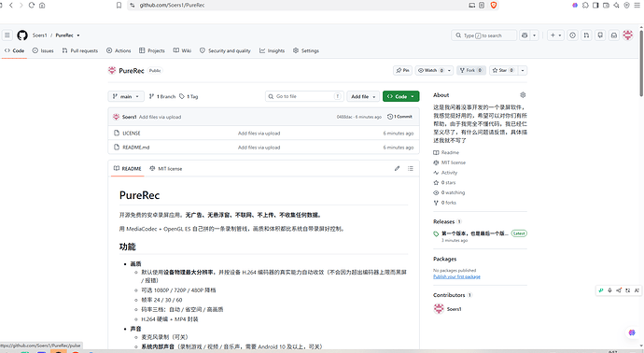Open the README outline list icon

click(411, 168)
